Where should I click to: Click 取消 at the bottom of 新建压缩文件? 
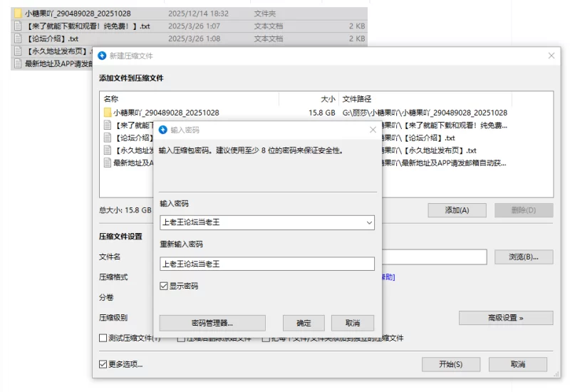pyautogui.click(x=518, y=364)
